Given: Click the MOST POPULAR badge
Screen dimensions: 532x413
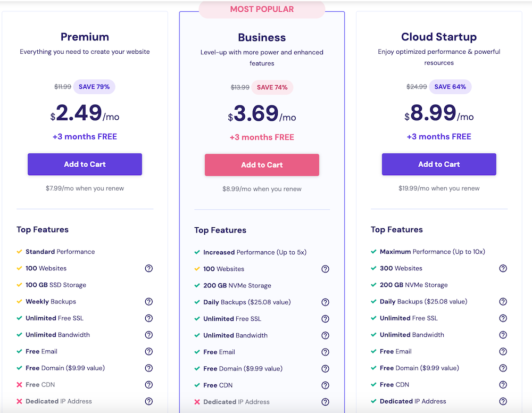Looking at the screenshot, I should [262, 10].
